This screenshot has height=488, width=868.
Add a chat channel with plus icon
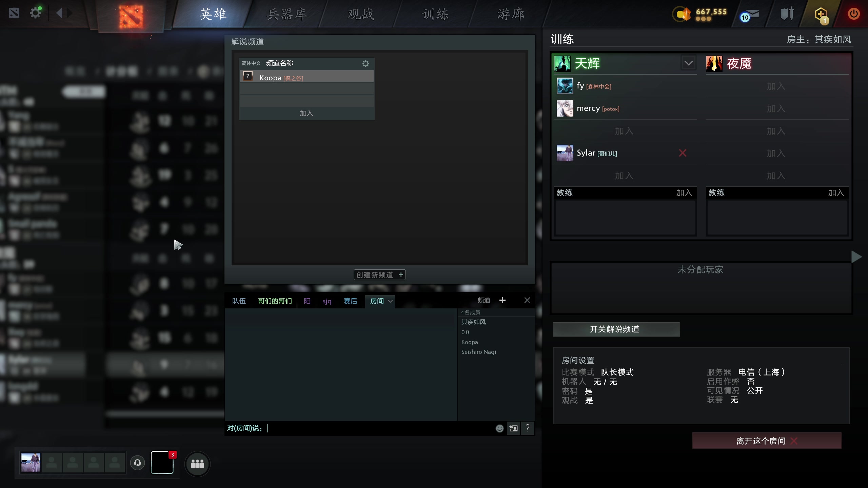(502, 300)
